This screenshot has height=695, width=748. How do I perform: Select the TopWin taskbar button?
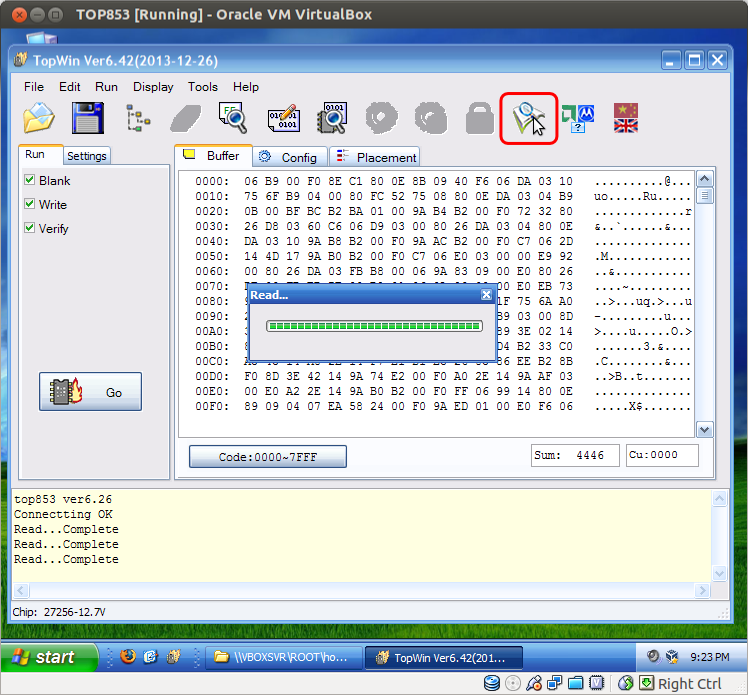pos(444,657)
